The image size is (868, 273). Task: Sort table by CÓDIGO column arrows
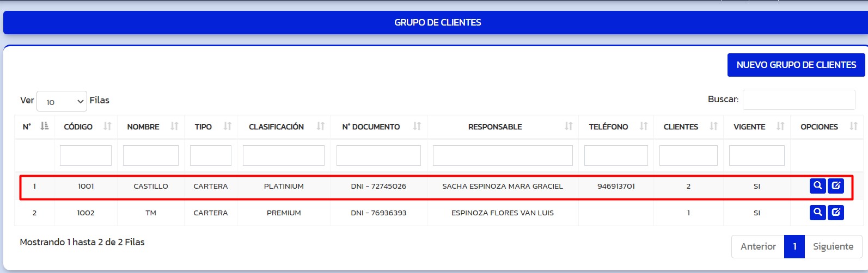coord(107,126)
